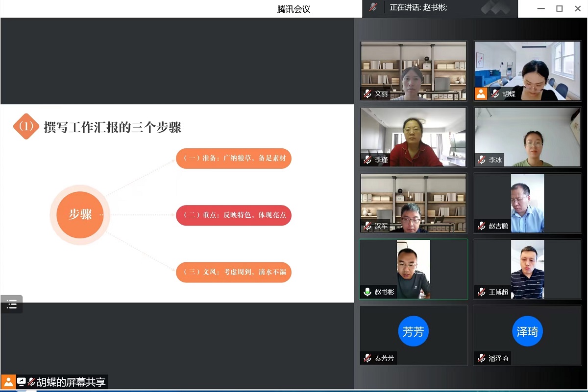
Task: Select 文丽's video tile
Action: tap(414, 70)
